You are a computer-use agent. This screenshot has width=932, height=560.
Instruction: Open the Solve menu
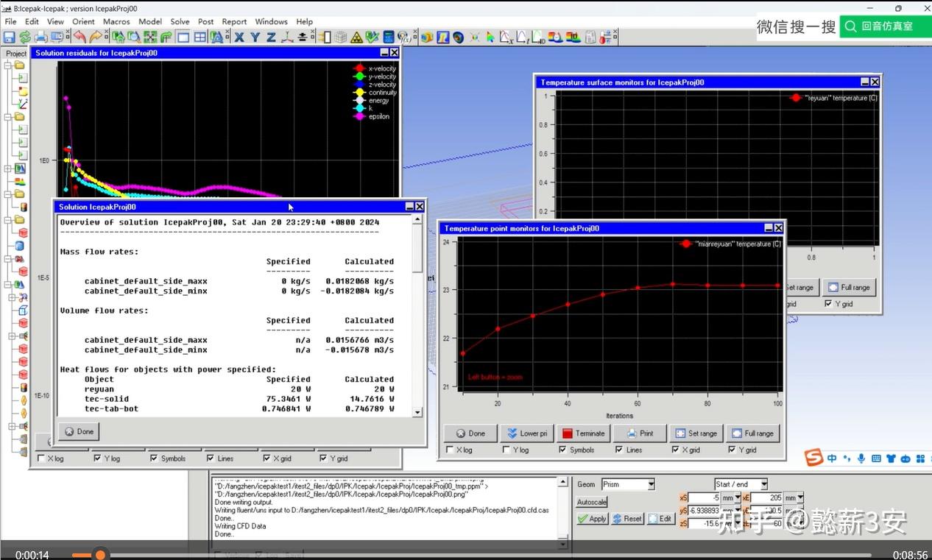click(x=180, y=21)
